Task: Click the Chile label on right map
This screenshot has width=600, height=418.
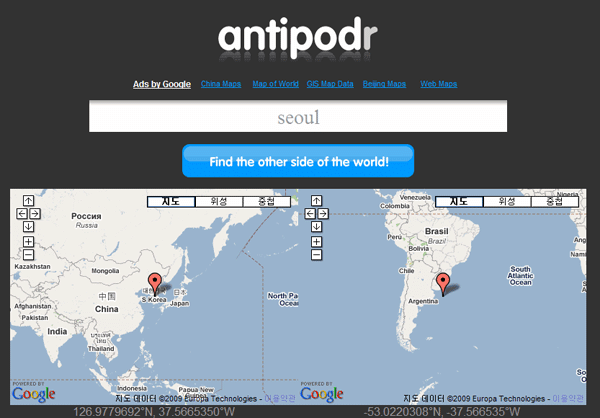Action: coord(406,271)
